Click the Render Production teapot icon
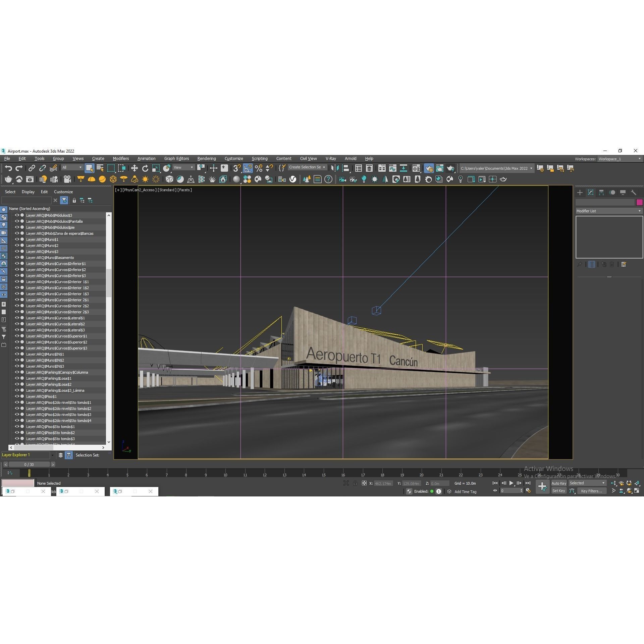Screen dimensions: 644x644 tap(450, 168)
